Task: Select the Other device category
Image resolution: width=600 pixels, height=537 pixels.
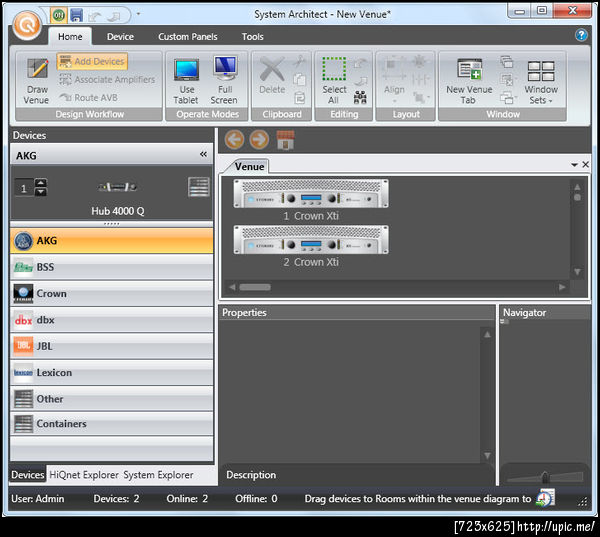Action: pyautogui.click(x=111, y=399)
